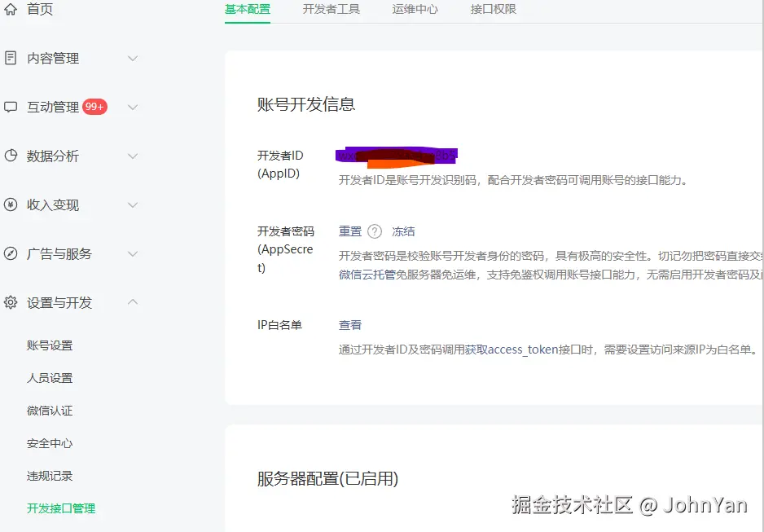The image size is (764, 532).
Task: Click 重置 to reset AppSecret
Action: click(350, 231)
